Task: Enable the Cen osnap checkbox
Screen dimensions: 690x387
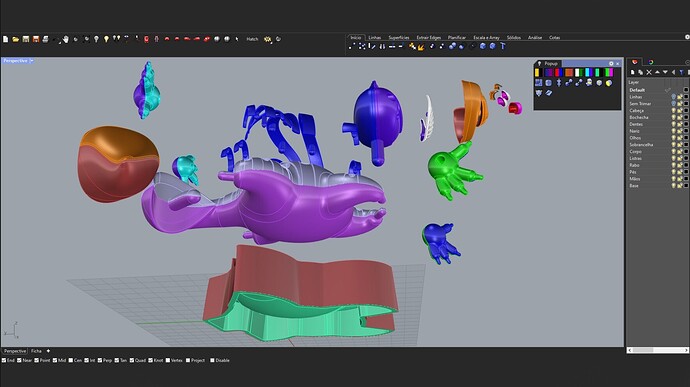Action: point(70,360)
